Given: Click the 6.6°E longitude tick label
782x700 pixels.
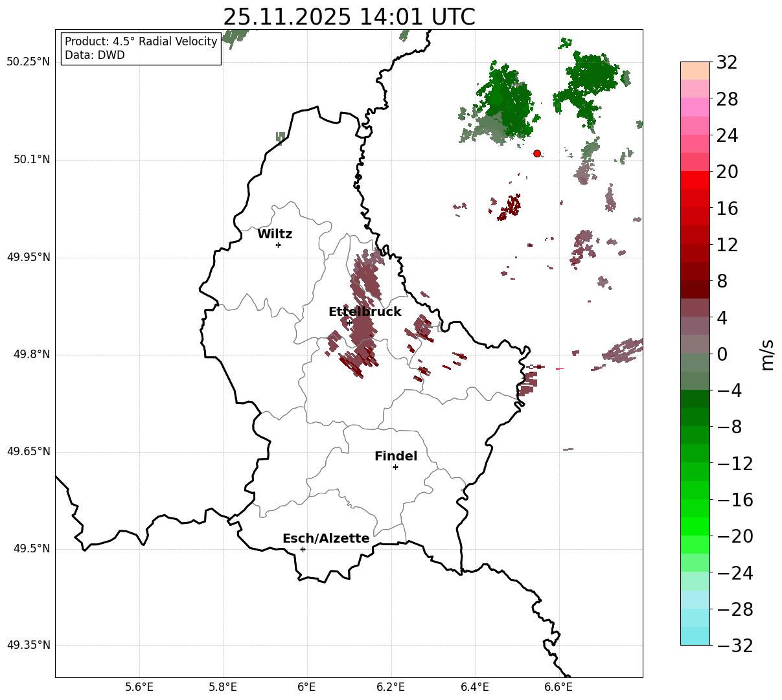Looking at the screenshot, I should 558,688.
